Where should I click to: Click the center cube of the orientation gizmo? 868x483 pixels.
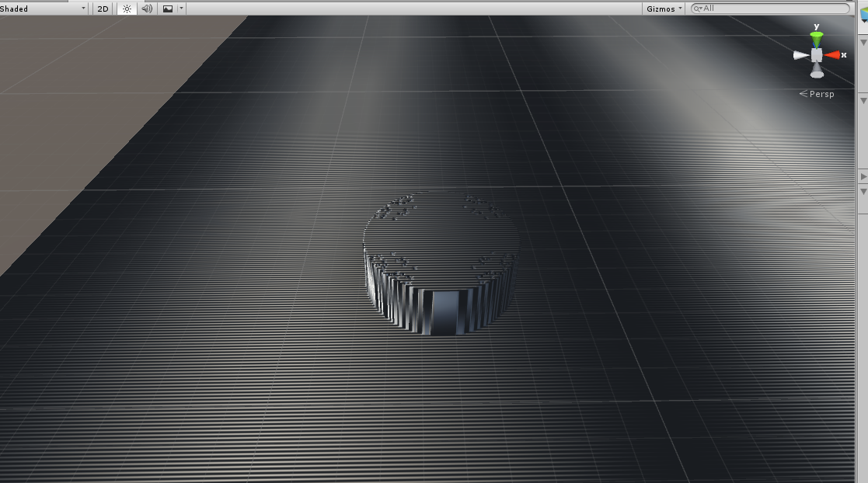[817, 55]
